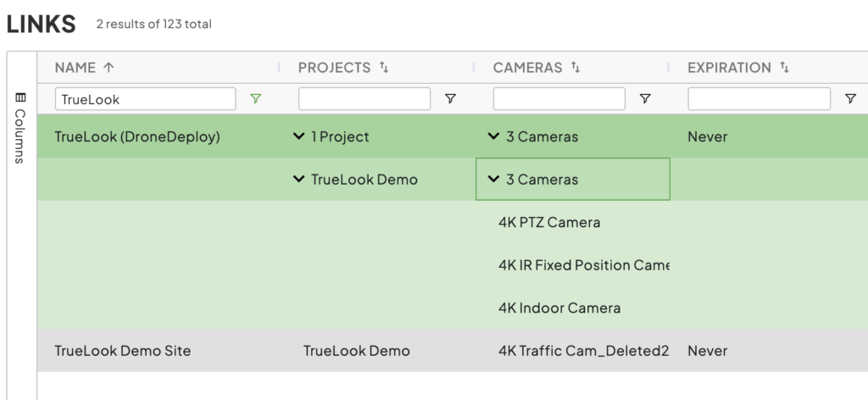Select the TrueLook (DroneDeploy) link name
The width and height of the screenshot is (868, 400).
(x=137, y=136)
